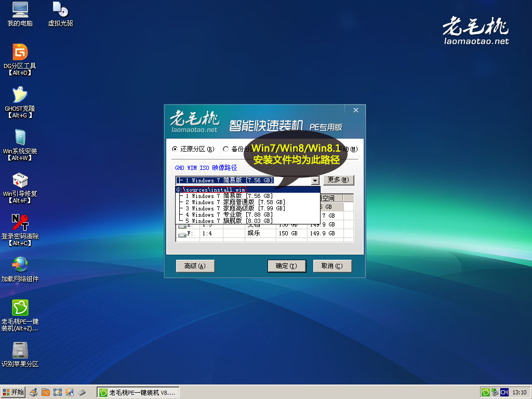Viewport: 532px width, 399px height.
Task: Click the 确定(Y) button
Action: tap(287, 266)
